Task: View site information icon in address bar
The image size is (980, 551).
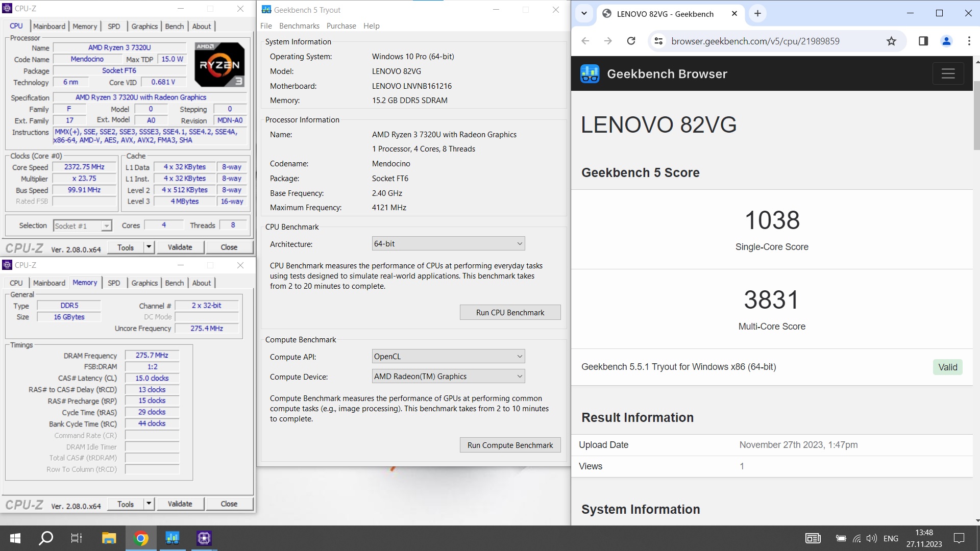Action: [x=658, y=41]
